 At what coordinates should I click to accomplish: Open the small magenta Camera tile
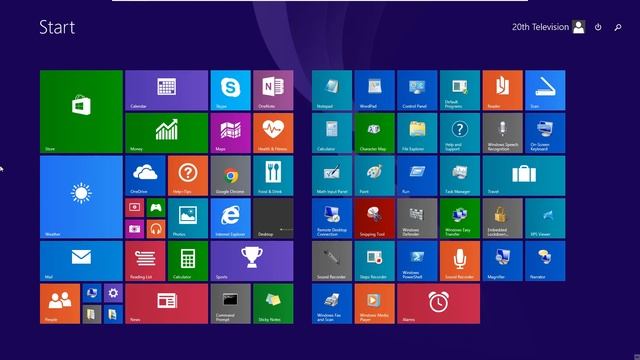135,229
